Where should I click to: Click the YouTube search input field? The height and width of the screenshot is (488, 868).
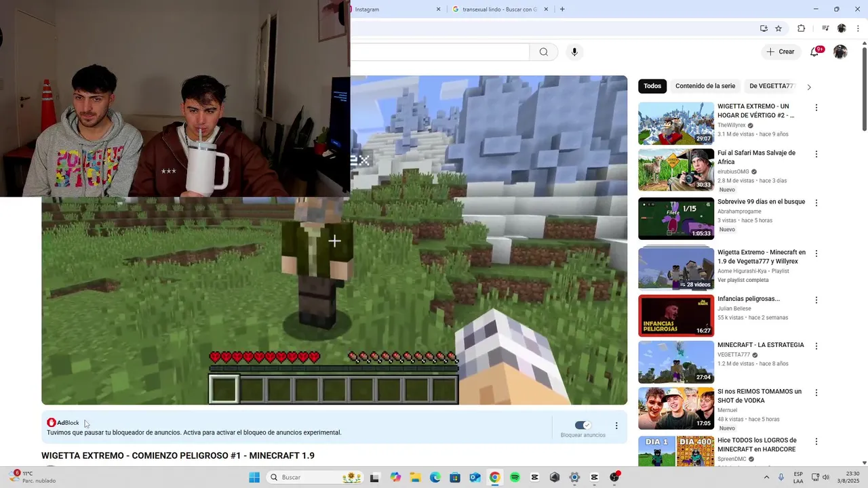(439, 52)
